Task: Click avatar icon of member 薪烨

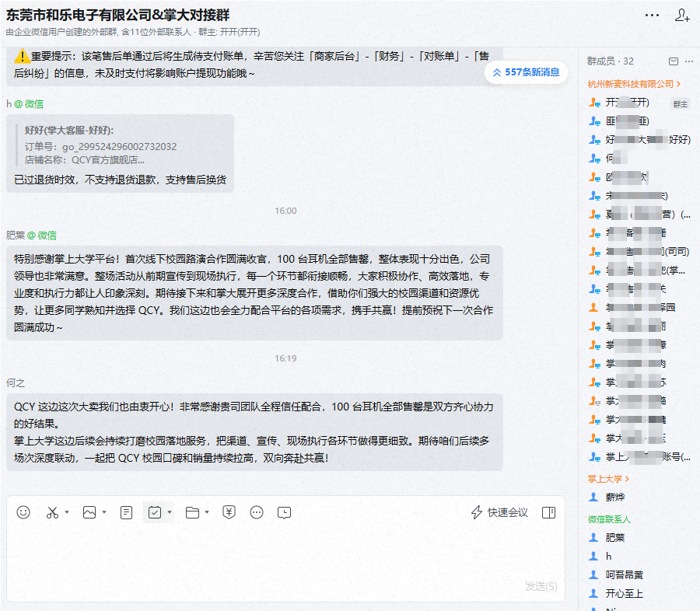Action: [x=593, y=497]
